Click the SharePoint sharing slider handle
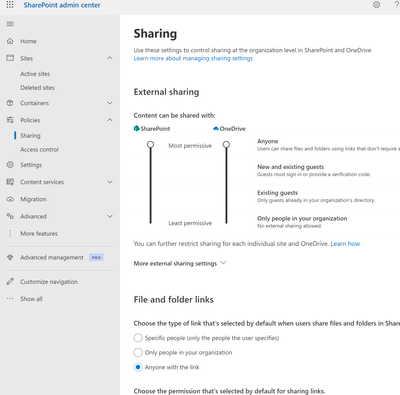 point(151,144)
